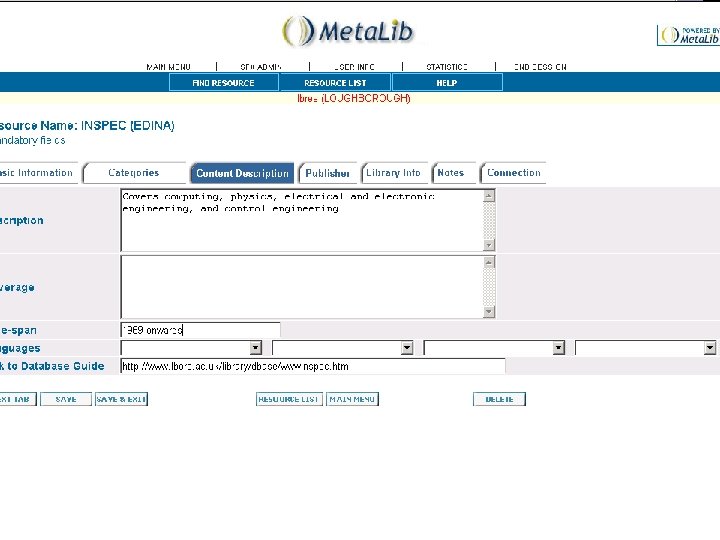Screen dimensions: 720x540
Task: Click the bottom Resource List button
Action: click(x=289, y=399)
